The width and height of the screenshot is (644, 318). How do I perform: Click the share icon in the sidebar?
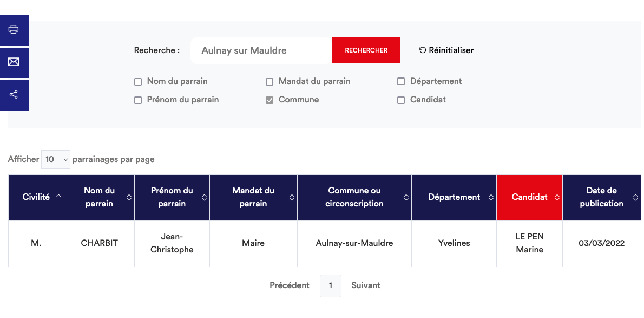point(14,95)
